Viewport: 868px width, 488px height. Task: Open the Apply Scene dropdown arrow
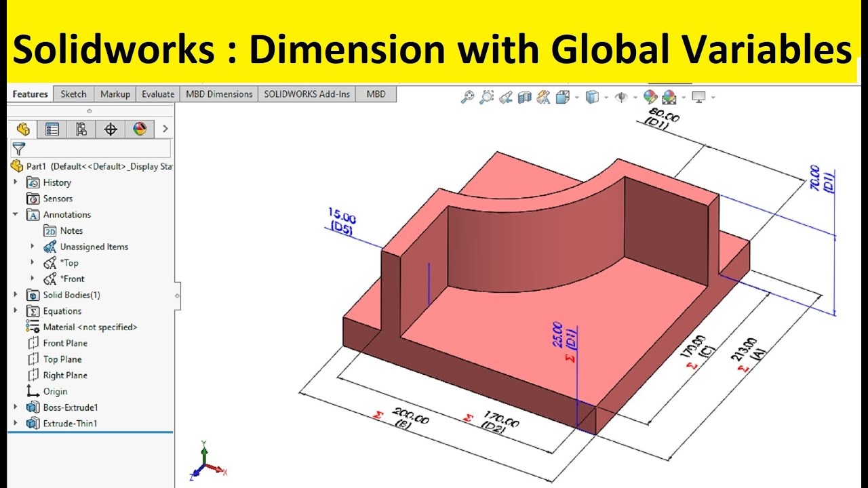(x=684, y=98)
